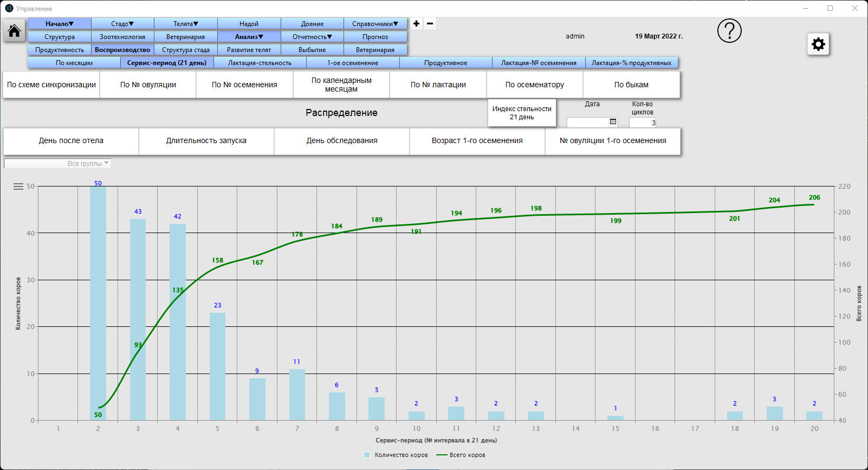Click the По № осеменения button
The height and width of the screenshot is (470, 868).
(x=244, y=85)
